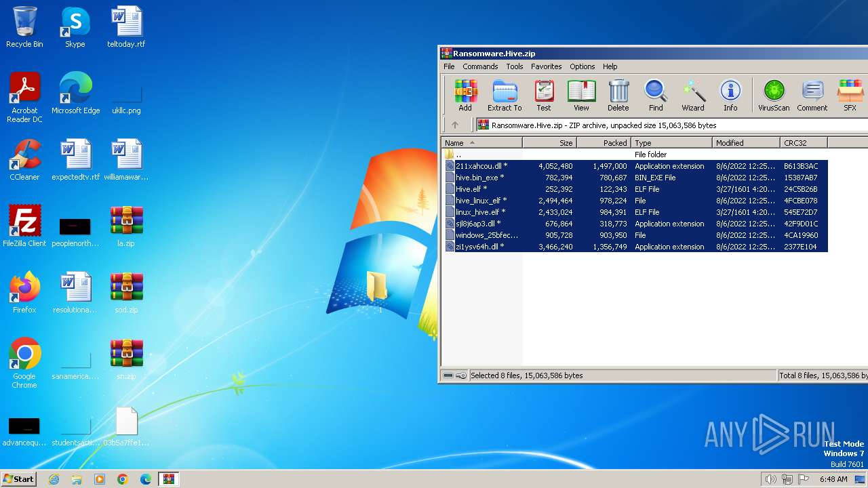
Task: Open the Options menu
Action: click(x=582, y=66)
